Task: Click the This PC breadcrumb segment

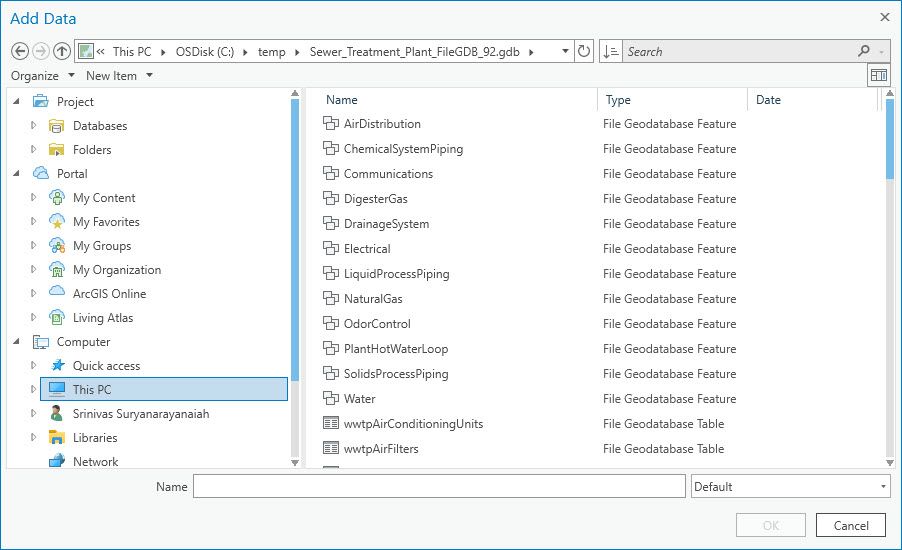Action: tap(132, 52)
